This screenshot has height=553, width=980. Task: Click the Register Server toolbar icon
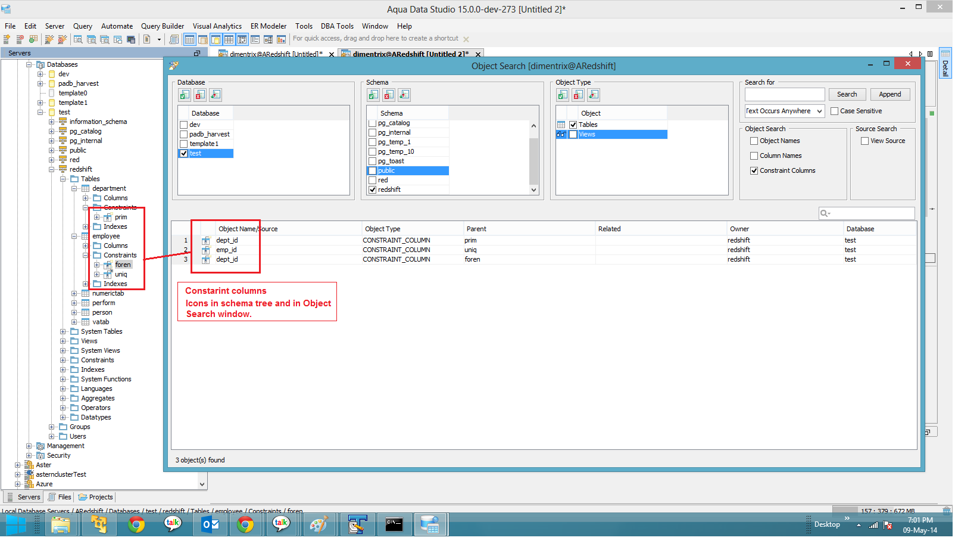click(x=7, y=39)
